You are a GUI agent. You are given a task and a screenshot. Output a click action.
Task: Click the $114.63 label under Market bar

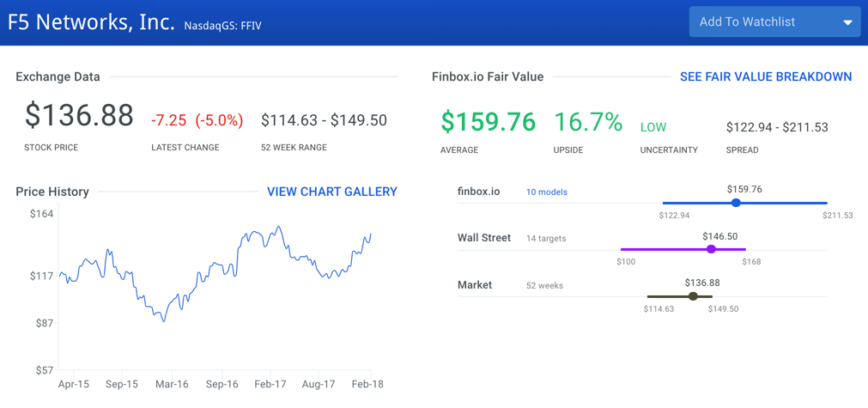[659, 309]
